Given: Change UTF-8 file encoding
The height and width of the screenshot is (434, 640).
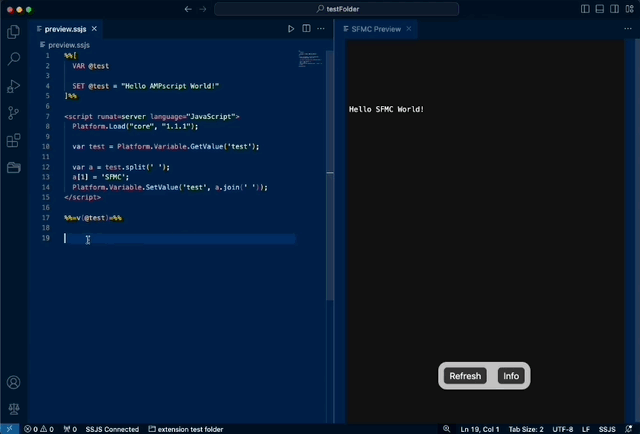Looking at the screenshot, I should click(x=562, y=429).
